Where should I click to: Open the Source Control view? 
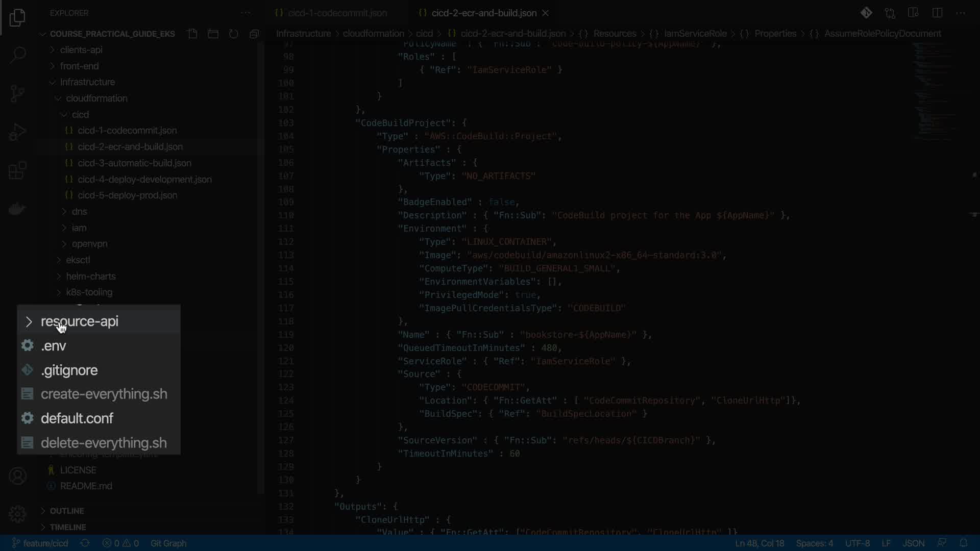click(17, 93)
